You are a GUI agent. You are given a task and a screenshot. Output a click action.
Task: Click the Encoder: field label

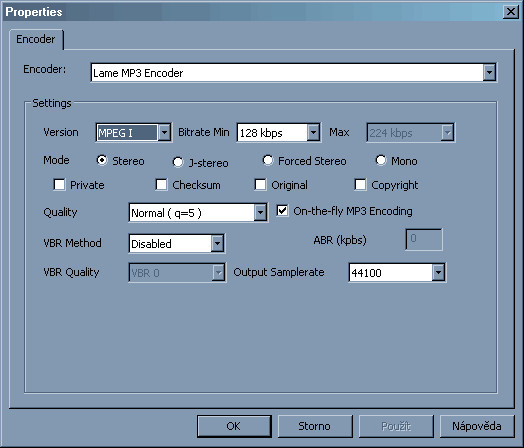(44, 69)
